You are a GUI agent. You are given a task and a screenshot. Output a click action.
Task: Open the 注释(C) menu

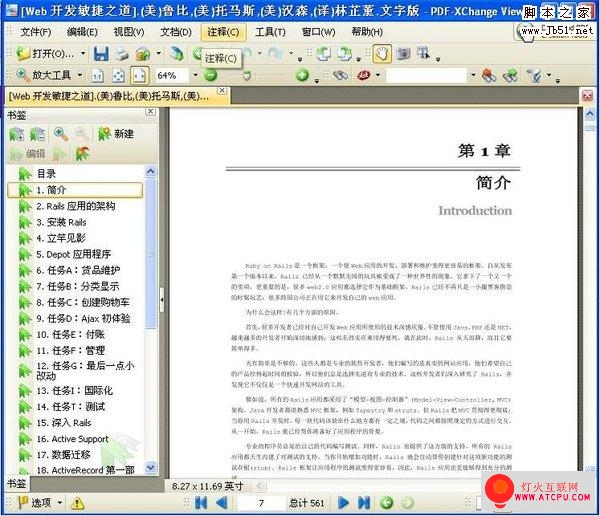point(223,32)
